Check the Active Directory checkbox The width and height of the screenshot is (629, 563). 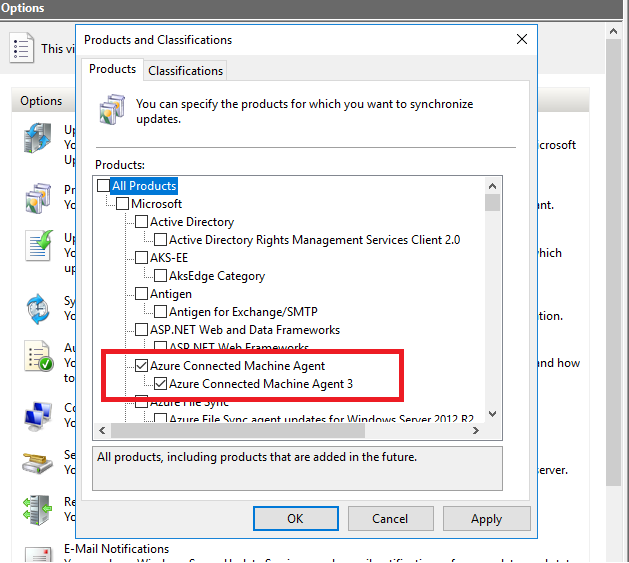[x=141, y=222]
